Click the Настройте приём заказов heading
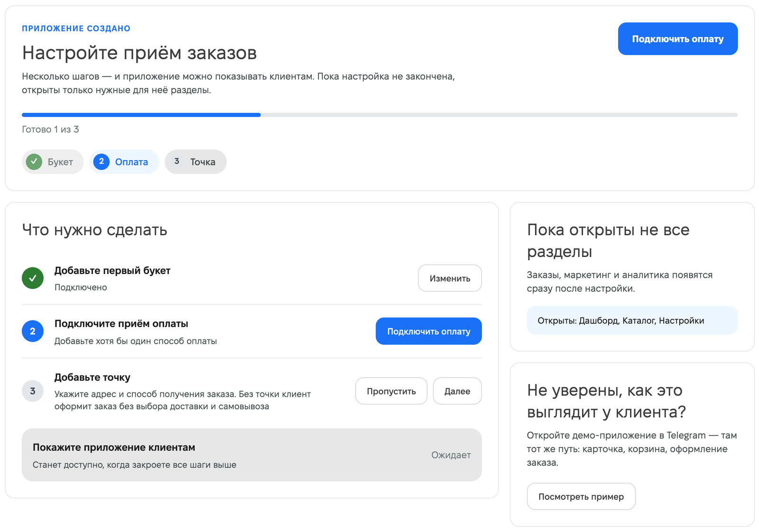 [x=139, y=53]
